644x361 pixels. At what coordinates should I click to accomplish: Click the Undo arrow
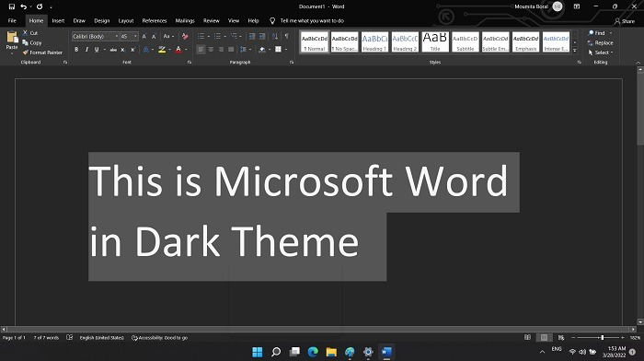23,6
